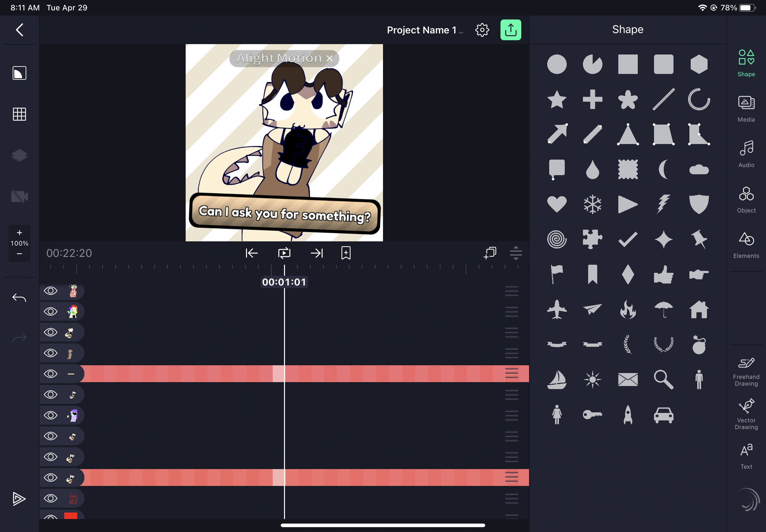Toggle visibility of highlighted dash layer
The height and width of the screenshot is (532, 766).
[51, 374]
